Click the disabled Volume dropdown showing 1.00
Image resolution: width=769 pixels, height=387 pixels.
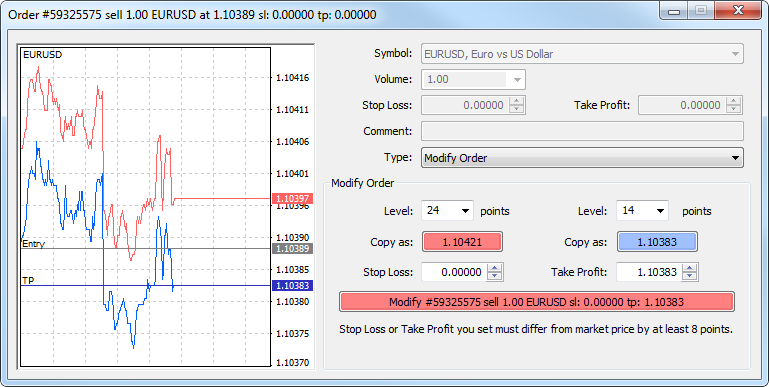click(473, 79)
